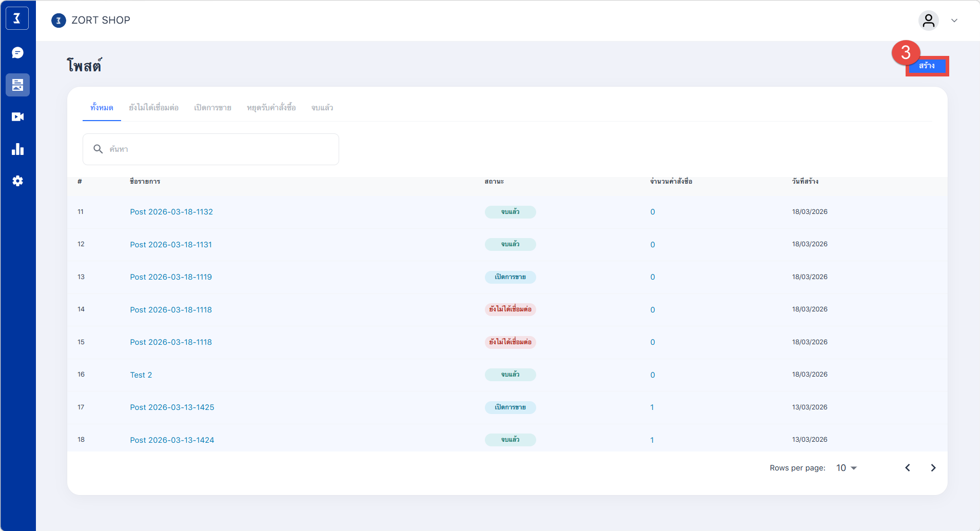Switch to the ทั้งหมด tab
Image resolution: width=980 pixels, height=531 pixels.
point(102,108)
